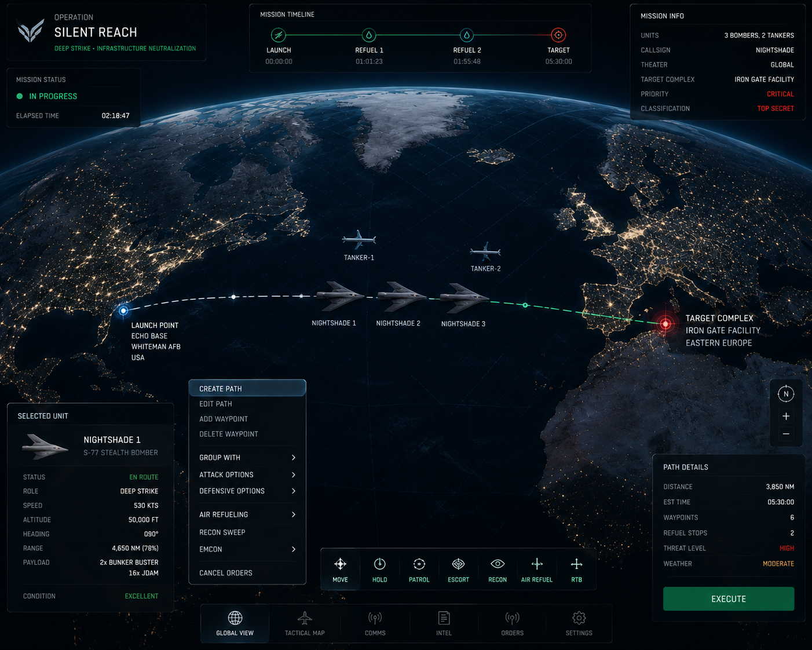
Task: Click the EST TIME value 05:30:00
Action: click(x=781, y=502)
